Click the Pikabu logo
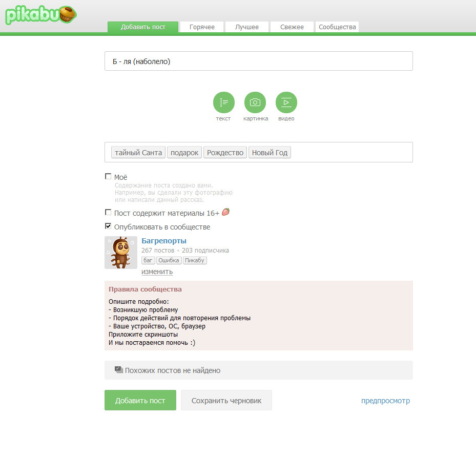476x457 pixels. point(41,15)
